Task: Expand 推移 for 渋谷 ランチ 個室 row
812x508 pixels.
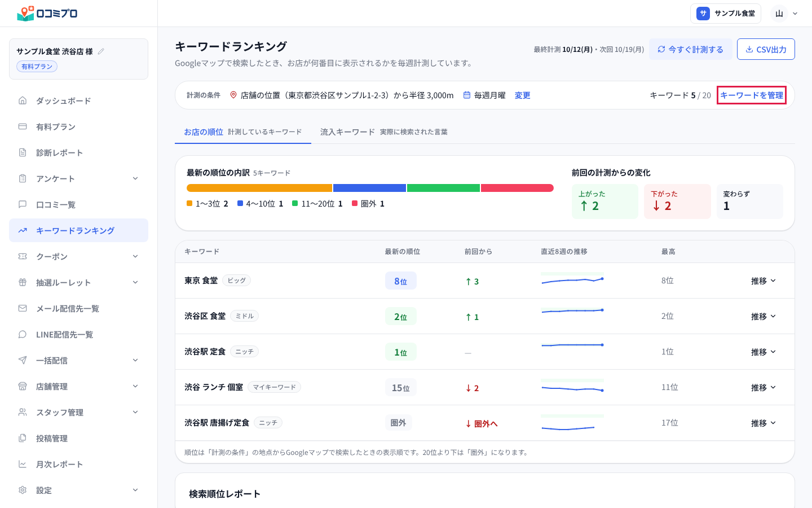Action: coord(764,387)
